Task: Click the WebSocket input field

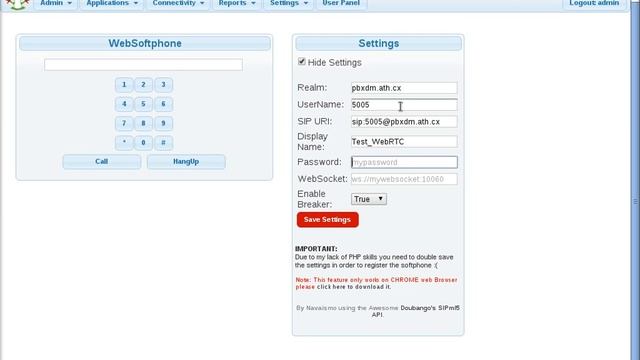Action: pyautogui.click(x=404, y=179)
